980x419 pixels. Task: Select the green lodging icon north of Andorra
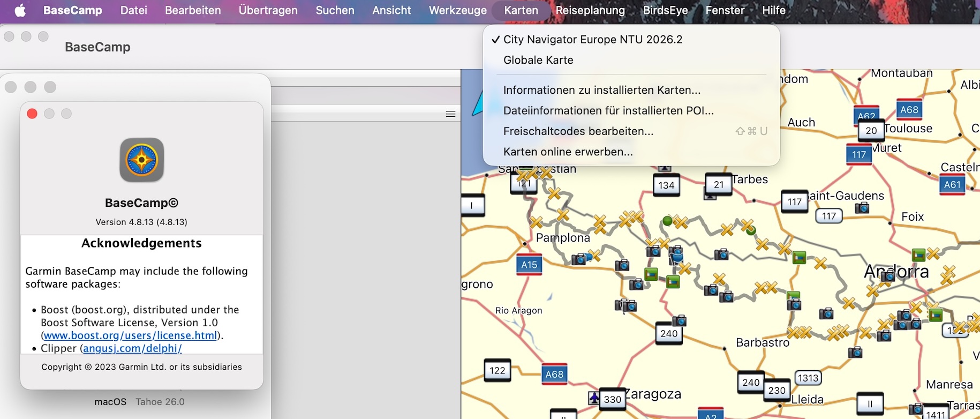pyautogui.click(x=918, y=255)
